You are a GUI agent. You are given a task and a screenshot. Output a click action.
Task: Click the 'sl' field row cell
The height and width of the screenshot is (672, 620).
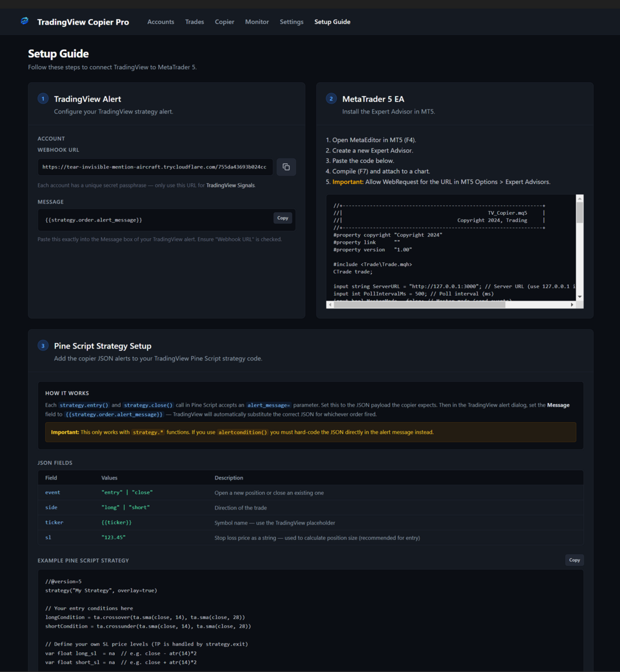tap(48, 537)
